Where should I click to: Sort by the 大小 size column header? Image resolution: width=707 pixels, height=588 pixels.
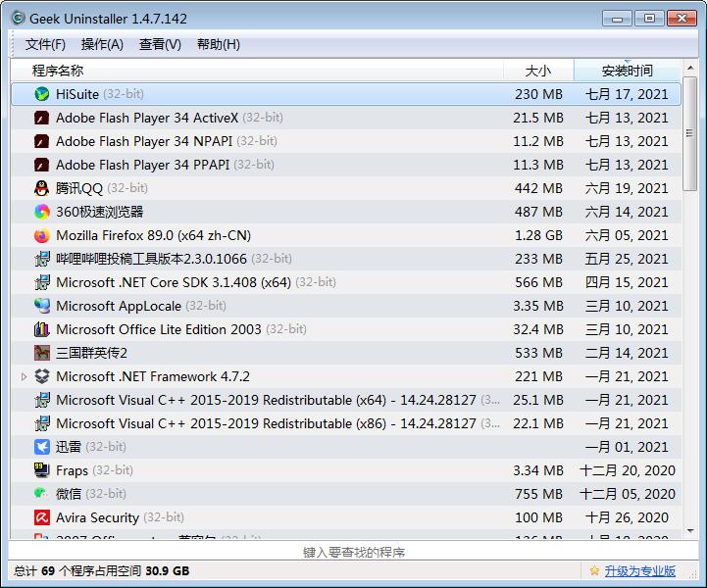pos(537,71)
